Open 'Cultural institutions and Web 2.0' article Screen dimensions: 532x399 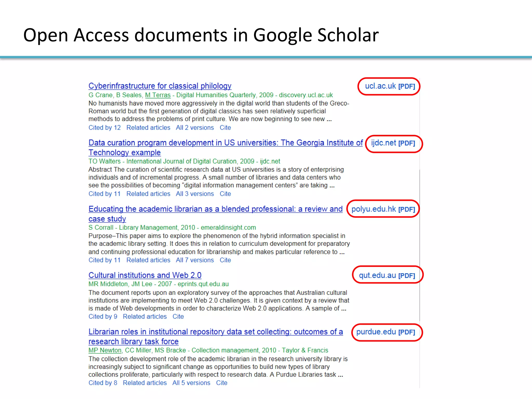145,275
